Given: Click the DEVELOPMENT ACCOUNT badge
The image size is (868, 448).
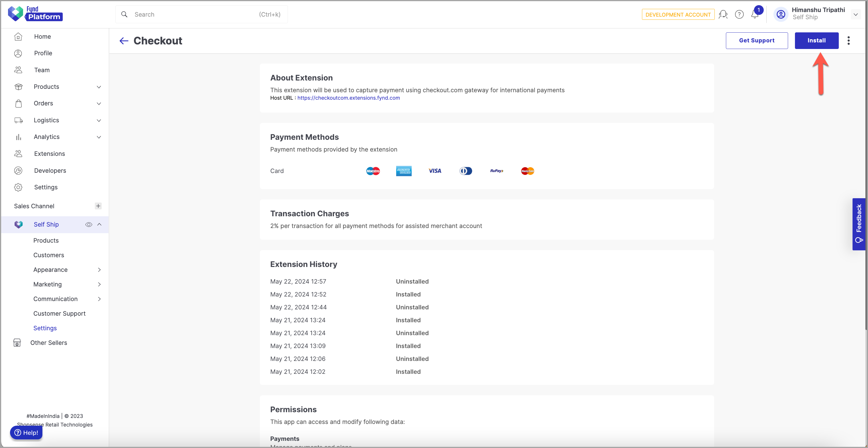Looking at the screenshot, I should 677,15.
